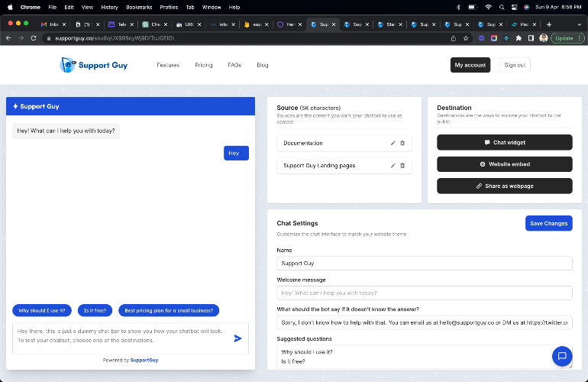588x382 pixels.
Task: Open a new Chrome tab
Action: [548, 24]
